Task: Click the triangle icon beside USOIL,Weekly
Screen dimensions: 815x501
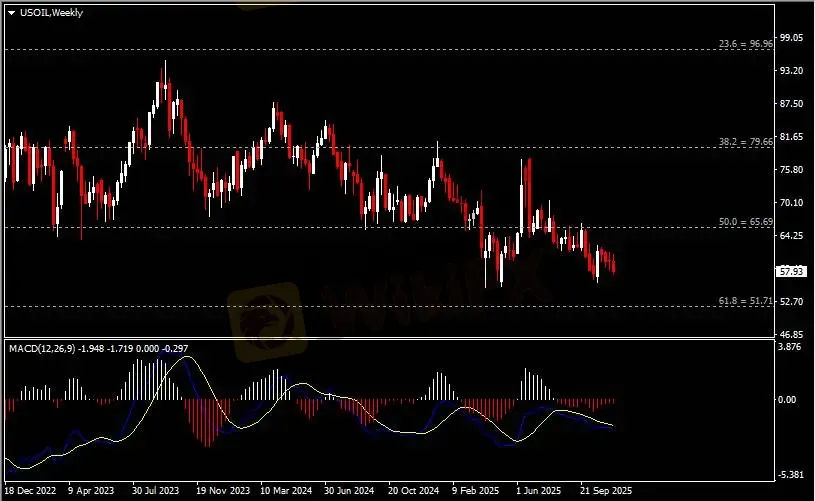Action: point(11,13)
